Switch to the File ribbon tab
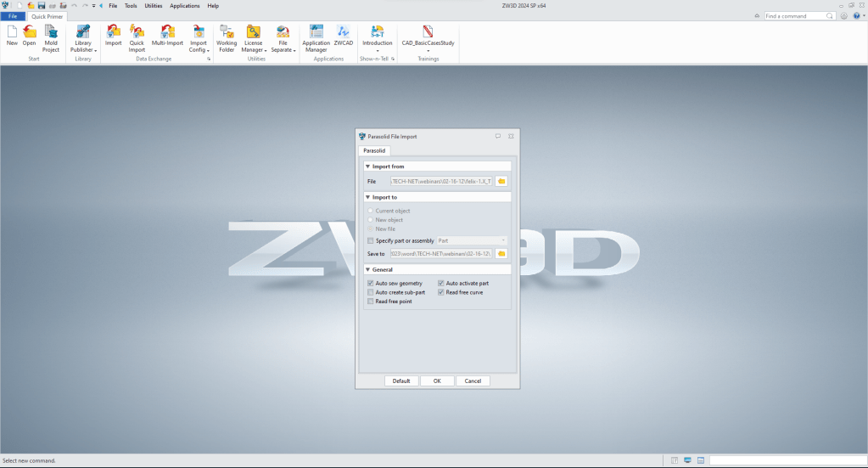Viewport: 868px width, 468px height. (x=13, y=16)
